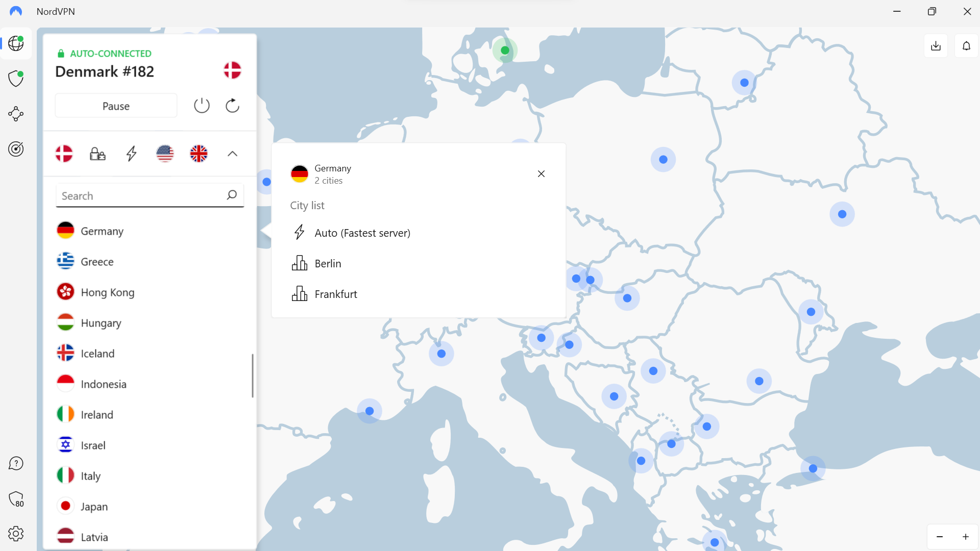
Task: Click the server Search field
Action: coord(150,195)
